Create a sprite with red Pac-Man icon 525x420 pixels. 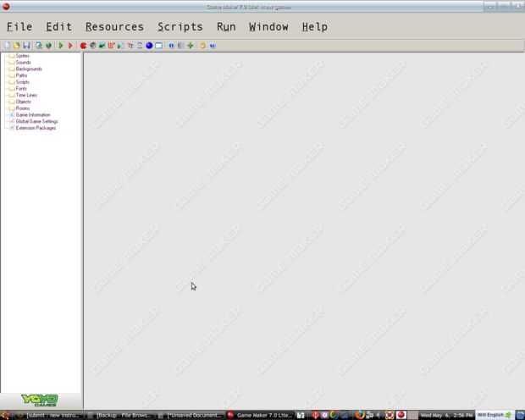click(83, 46)
